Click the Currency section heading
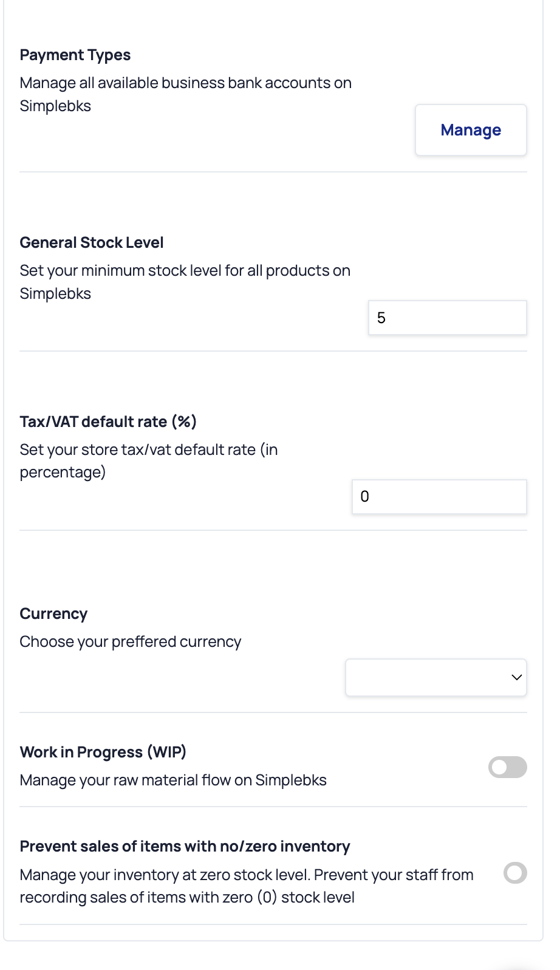560x970 pixels. point(53,613)
